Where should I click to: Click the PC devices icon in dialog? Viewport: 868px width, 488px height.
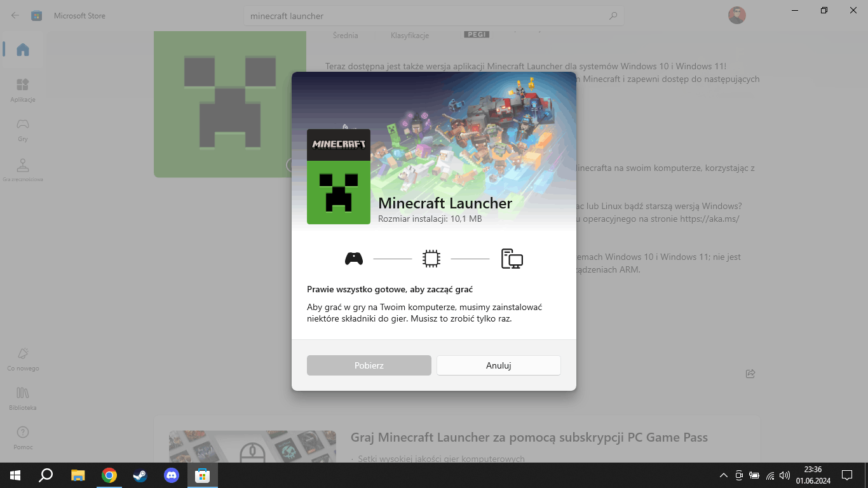512,259
